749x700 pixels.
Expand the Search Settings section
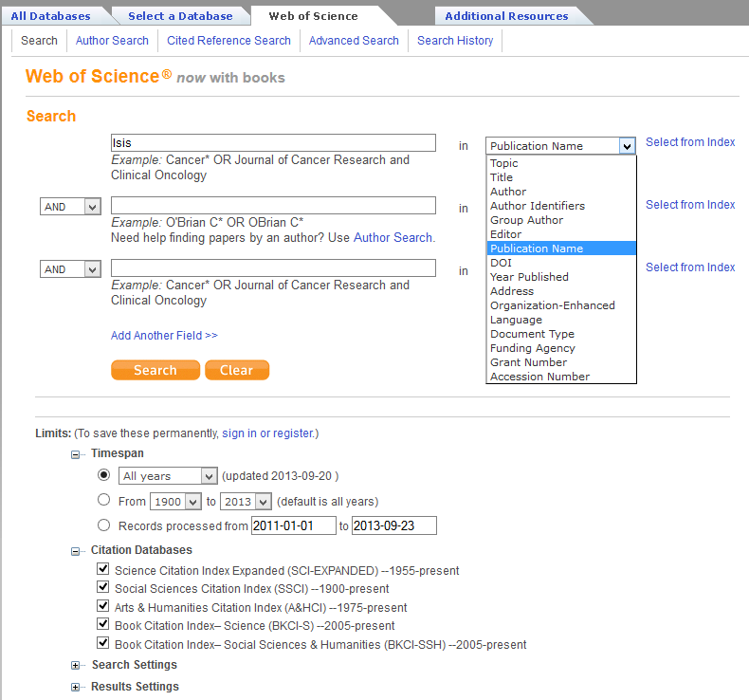pyautogui.click(x=76, y=665)
